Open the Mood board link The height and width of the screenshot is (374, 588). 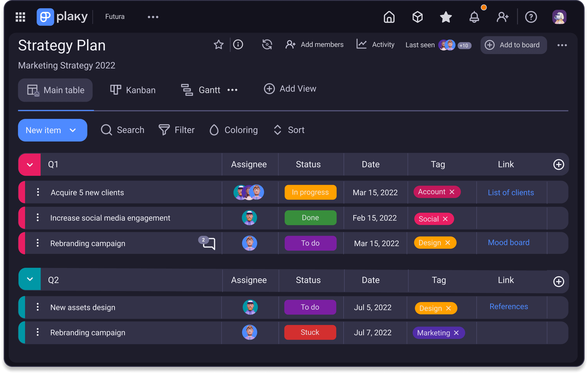point(508,242)
